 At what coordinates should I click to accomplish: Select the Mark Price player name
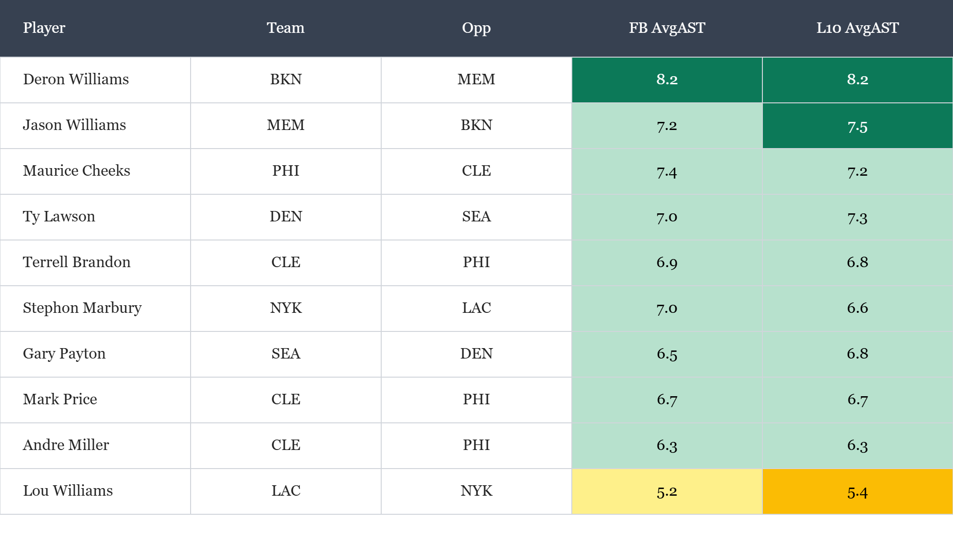click(x=60, y=400)
